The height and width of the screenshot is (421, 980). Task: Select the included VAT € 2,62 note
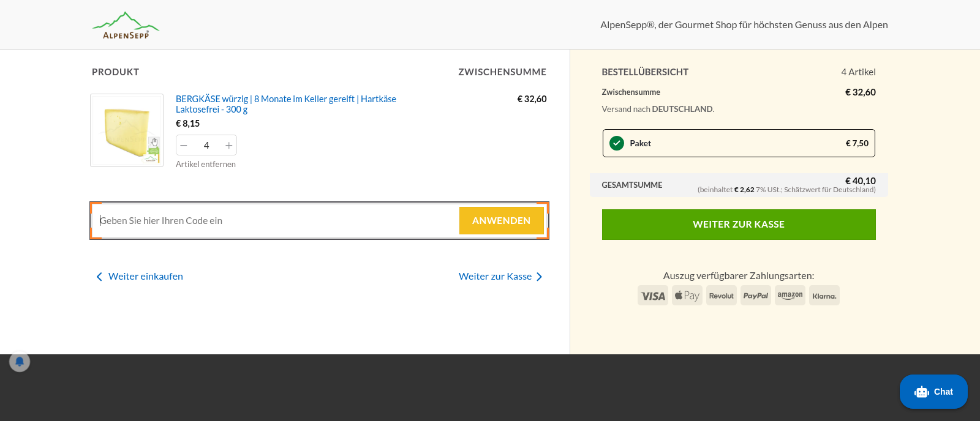click(786, 190)
